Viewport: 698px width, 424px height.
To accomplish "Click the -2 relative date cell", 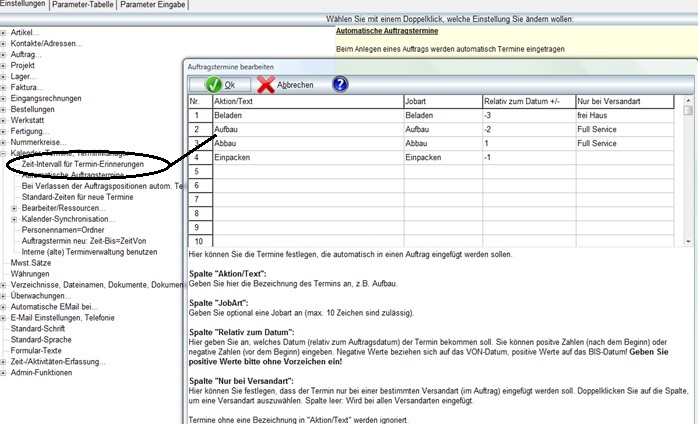I will (529, 129).
